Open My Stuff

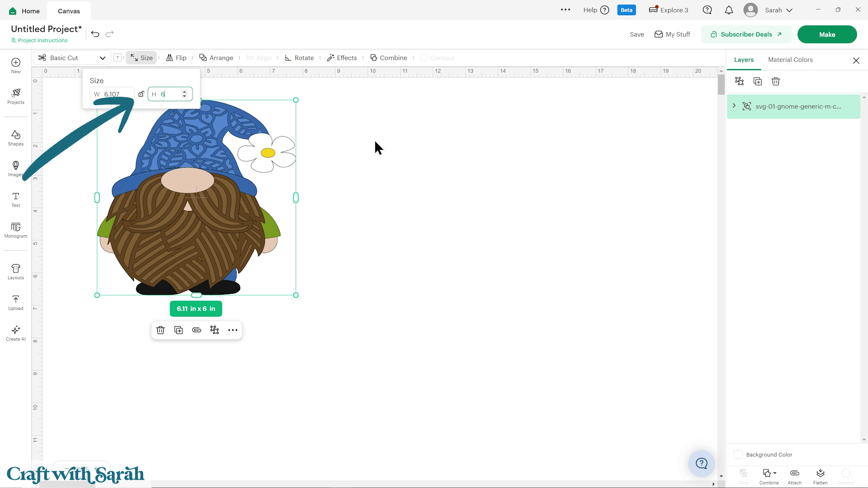pyautogui.click(x=672, y=34)
